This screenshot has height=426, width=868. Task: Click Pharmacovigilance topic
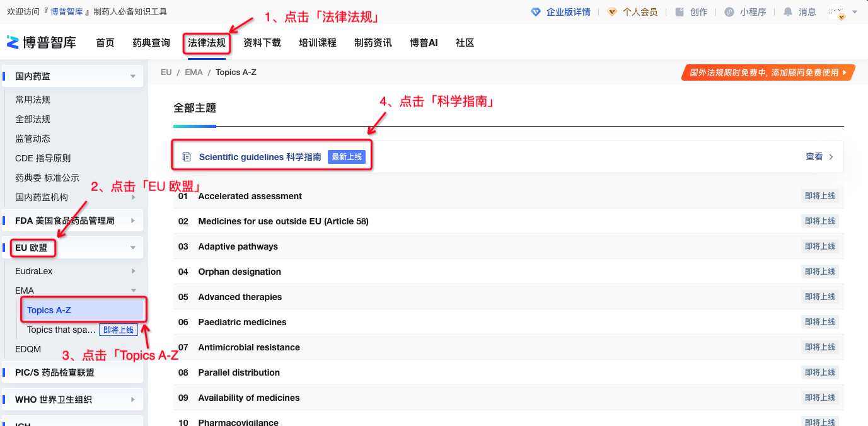pyautogui.click(x=238, y=422)
